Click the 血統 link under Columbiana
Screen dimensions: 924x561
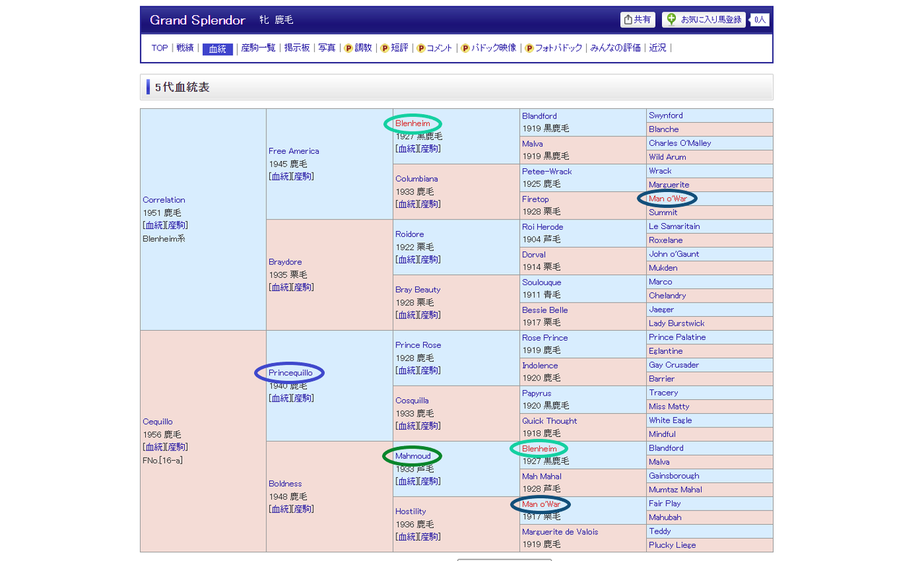[406, 204]
